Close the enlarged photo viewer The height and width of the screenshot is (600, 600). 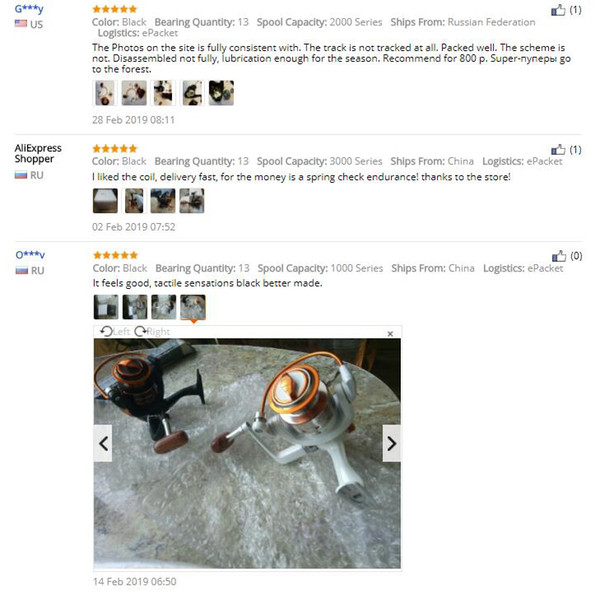tap(390, 334)
